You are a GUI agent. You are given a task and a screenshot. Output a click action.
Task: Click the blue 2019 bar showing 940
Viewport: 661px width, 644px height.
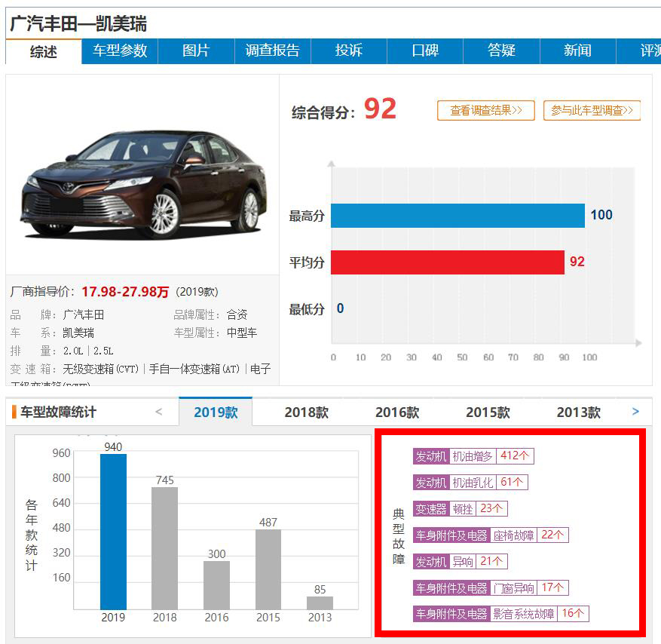tap(113, 532)
